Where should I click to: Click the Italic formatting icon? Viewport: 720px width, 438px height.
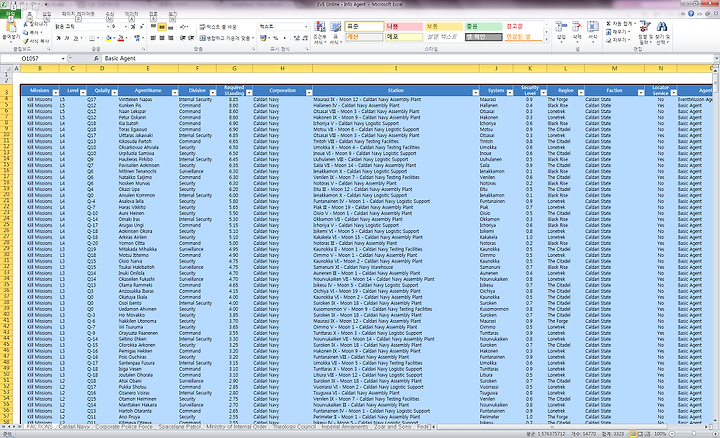click(67, 39)
